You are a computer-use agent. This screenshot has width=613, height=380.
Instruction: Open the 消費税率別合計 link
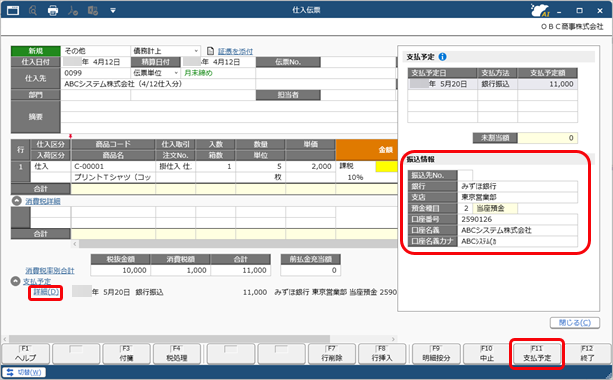pos(50,271)
